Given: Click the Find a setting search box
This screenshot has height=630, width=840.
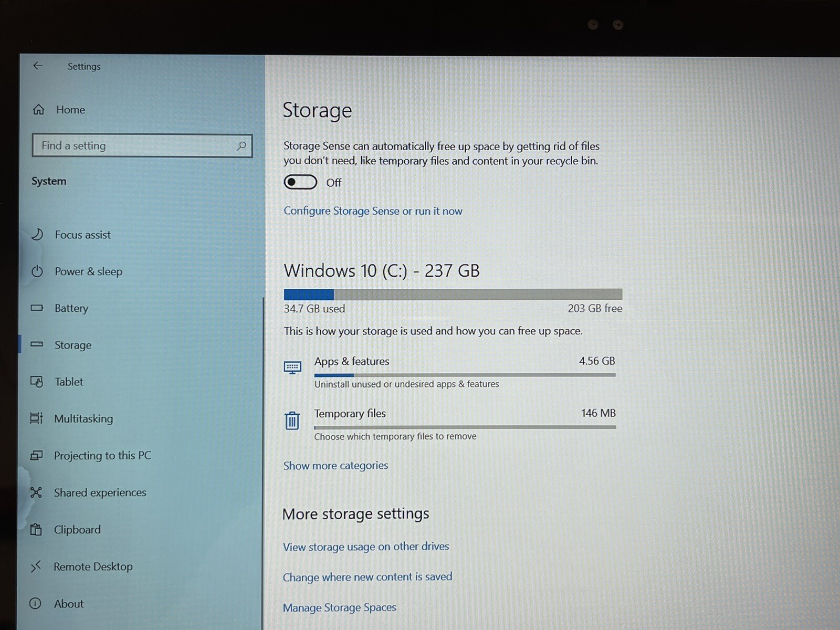Looking at the screenshot, I should coord(142,145).
